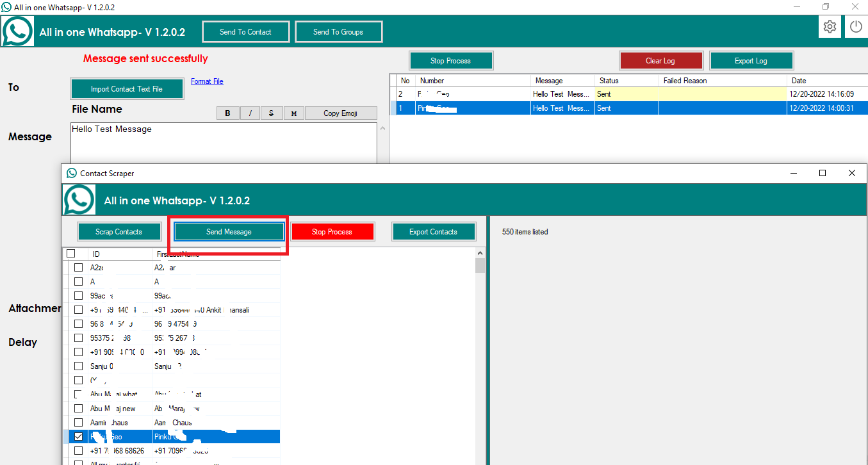Click the Clear Log button

[660, 61]
